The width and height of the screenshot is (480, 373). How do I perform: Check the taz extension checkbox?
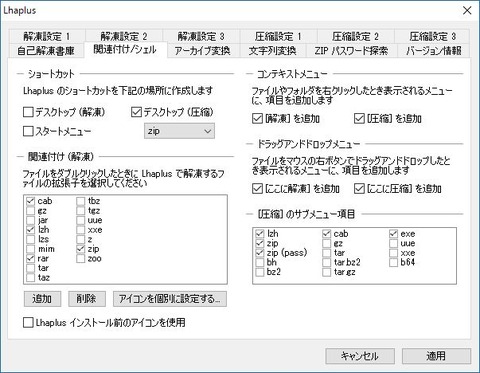(x=30, y=278)
